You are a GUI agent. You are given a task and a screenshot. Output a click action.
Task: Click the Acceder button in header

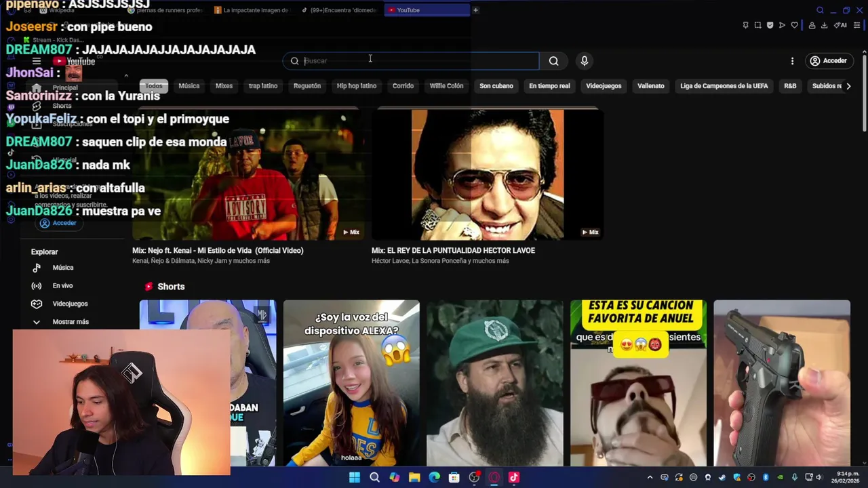828,61
